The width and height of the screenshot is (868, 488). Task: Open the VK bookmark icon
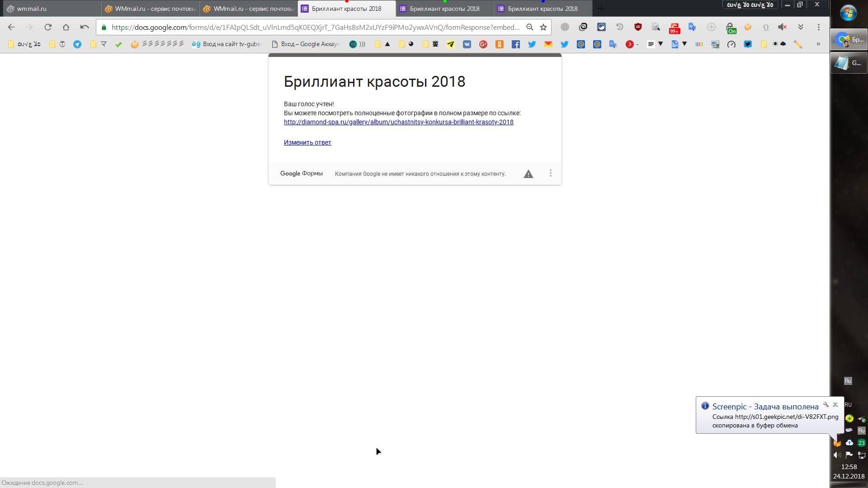[x=467, y=44]
